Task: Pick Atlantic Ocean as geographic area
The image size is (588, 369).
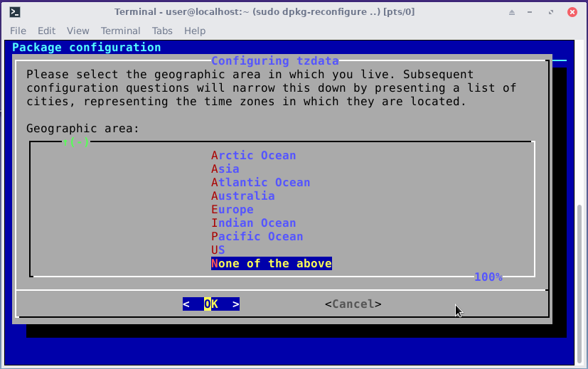Action: click(260, 183)
